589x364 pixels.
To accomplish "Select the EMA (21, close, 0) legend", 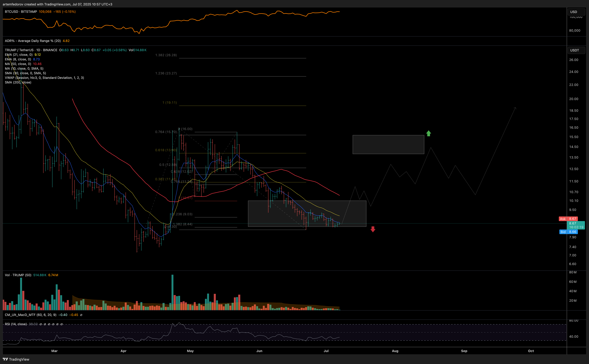I will pyautogui.click(x=19, y=55).
